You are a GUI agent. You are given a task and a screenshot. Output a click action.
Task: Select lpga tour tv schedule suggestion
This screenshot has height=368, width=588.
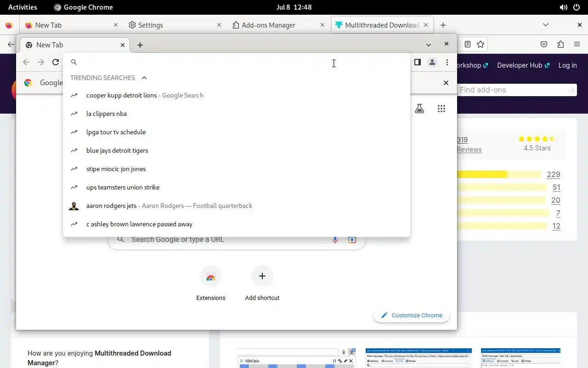pyautogui.click(x=237, y=132)
